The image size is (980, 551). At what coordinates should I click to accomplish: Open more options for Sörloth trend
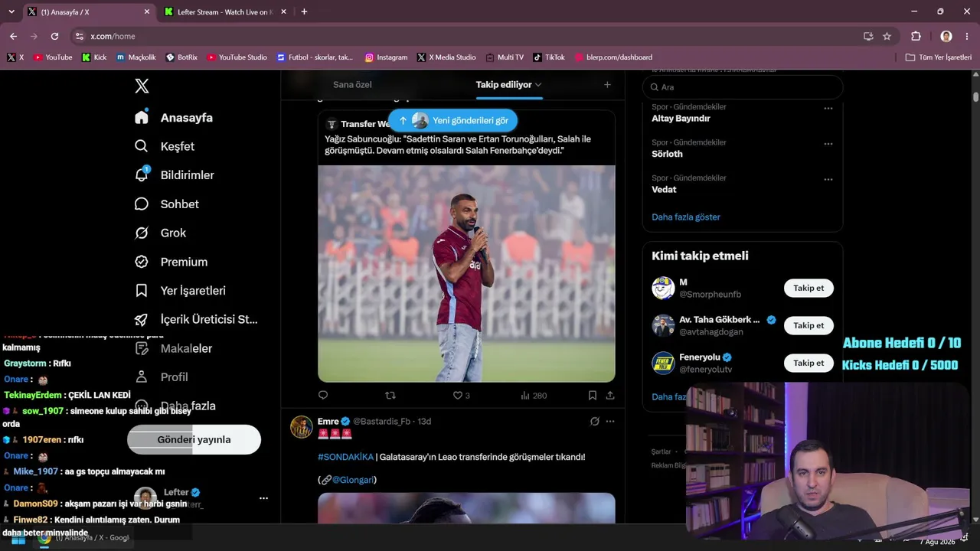(x=828, y=144)
